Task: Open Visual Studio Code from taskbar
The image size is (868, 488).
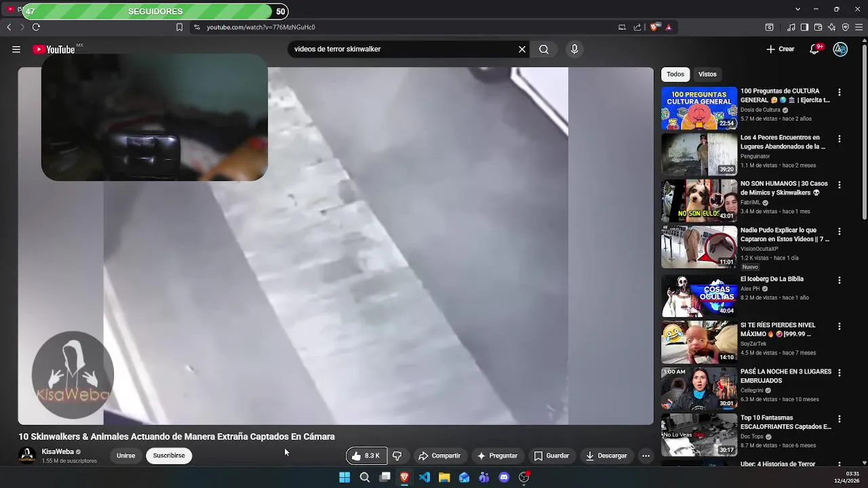Action: click(x=425, y=477)
